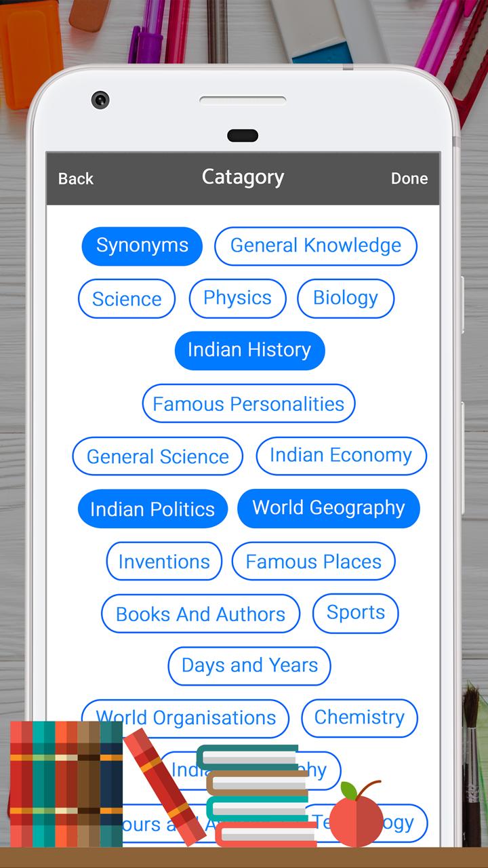
Task: Enable the General Science chip
Action: [x=158, y=456]
